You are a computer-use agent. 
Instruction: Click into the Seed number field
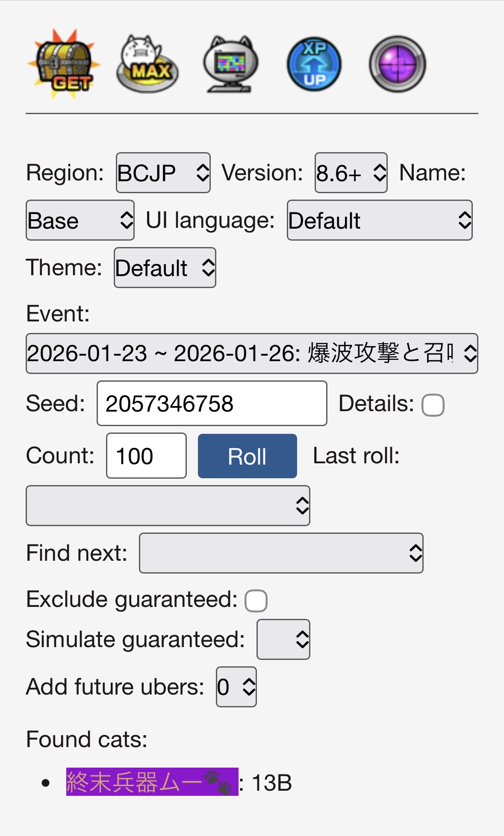click(212, 403)
